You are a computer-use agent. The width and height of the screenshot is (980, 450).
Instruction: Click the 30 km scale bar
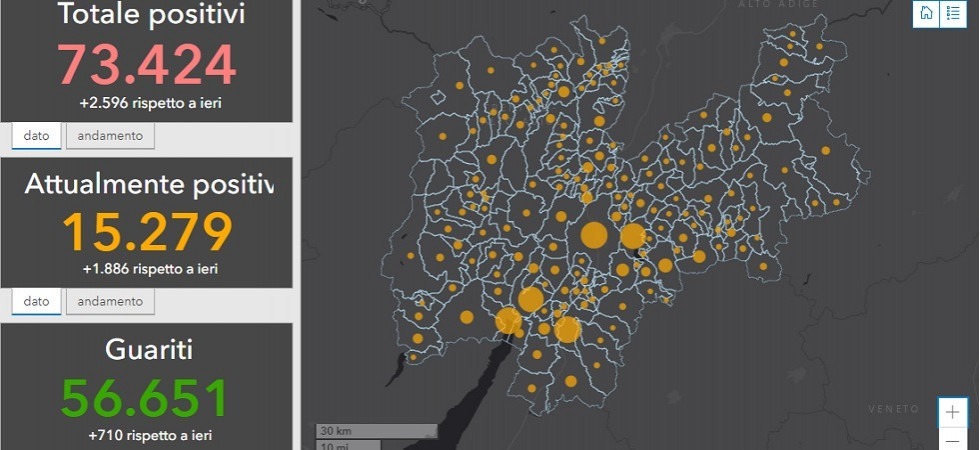point(376,431)
